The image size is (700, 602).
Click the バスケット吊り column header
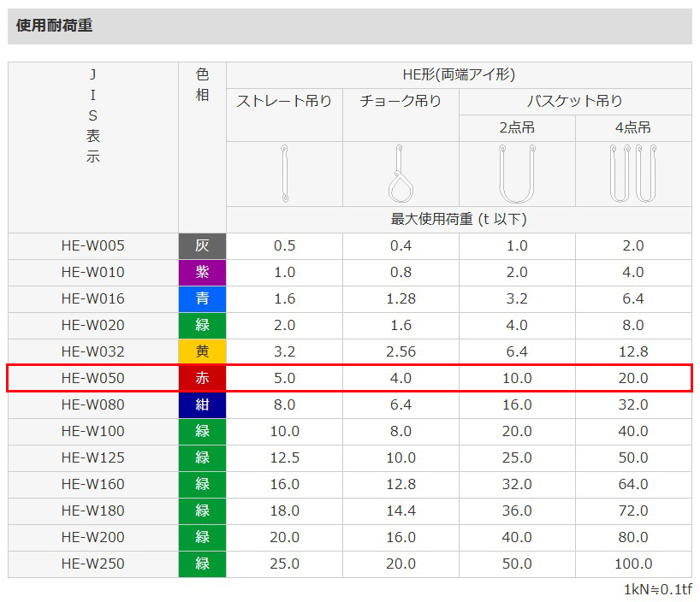[x=575, y=101]
